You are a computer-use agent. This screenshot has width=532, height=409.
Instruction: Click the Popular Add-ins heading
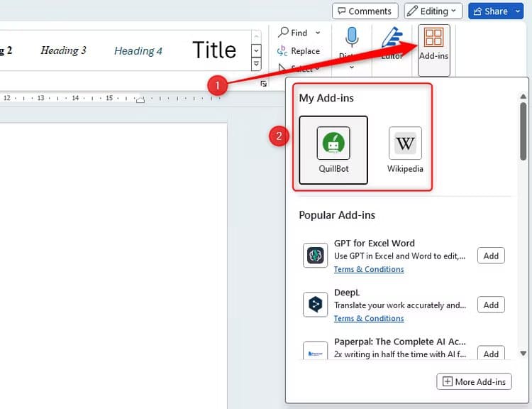pos(337,215)
